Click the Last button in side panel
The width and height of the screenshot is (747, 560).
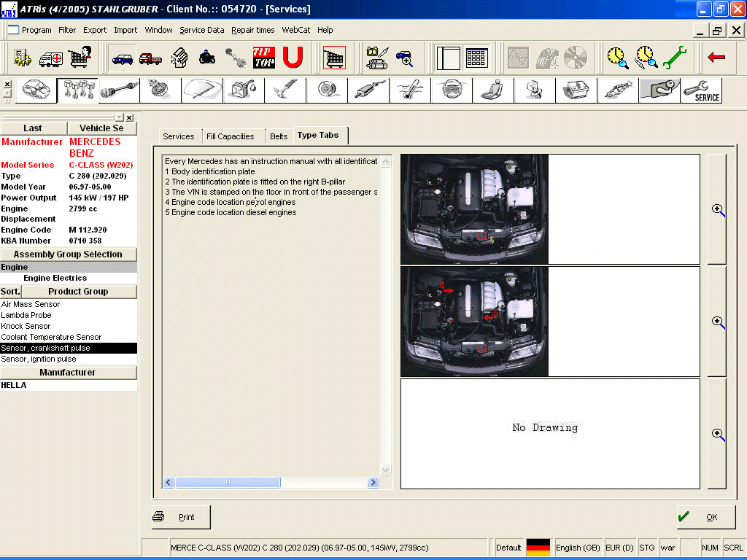click(33, 128)
